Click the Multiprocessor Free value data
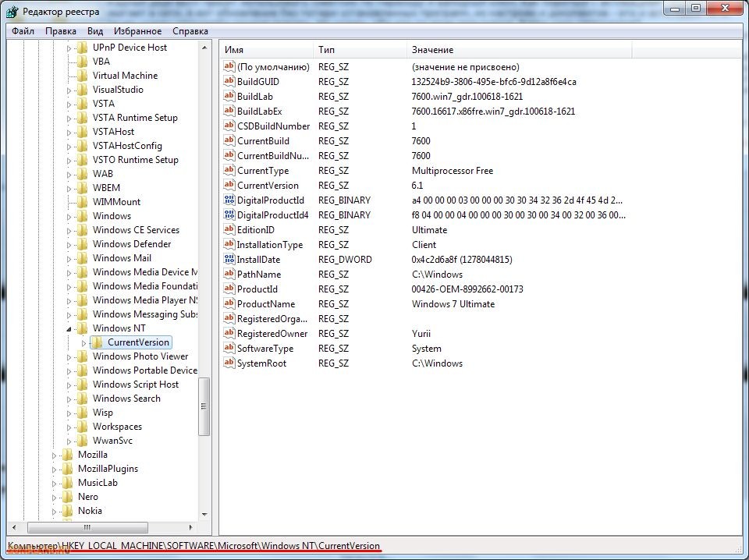The height and width of the screenshot is (560, 749). point(453,171)
